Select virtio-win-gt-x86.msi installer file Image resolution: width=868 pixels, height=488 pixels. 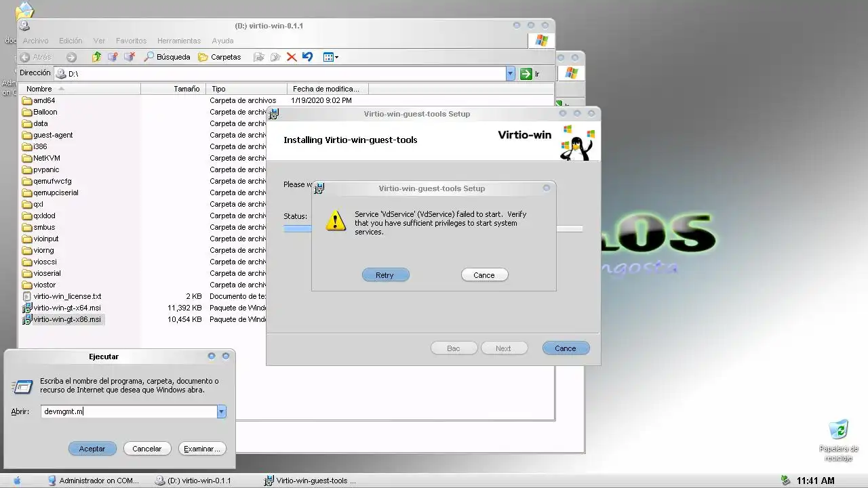62,319
